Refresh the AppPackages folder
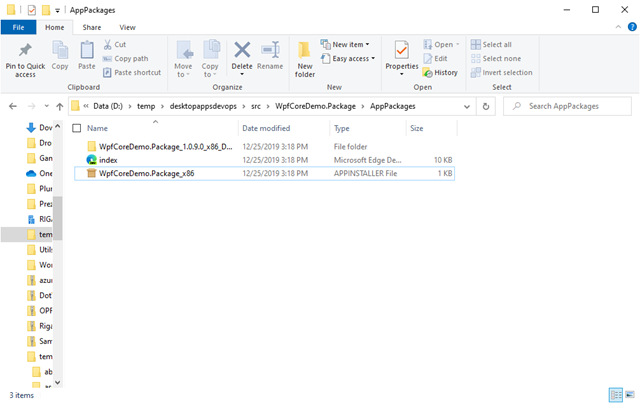Screen dimensions: 640x403 point(486,107)
